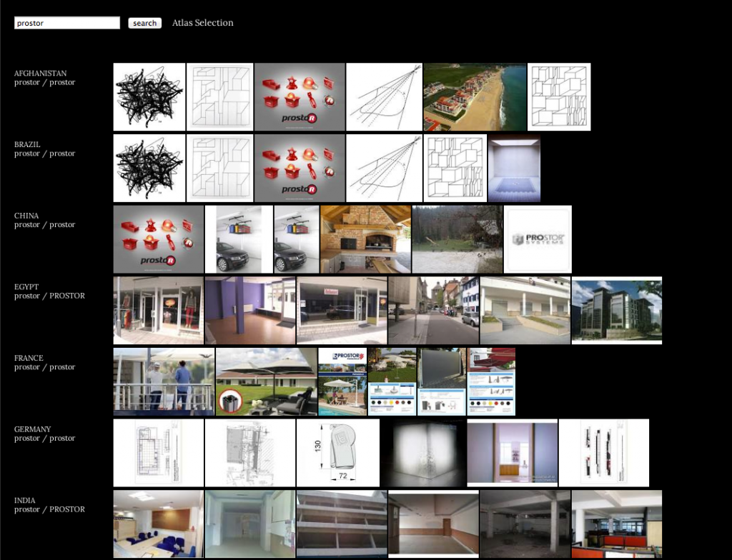Click the search text field containing prostor

point(66,23)
